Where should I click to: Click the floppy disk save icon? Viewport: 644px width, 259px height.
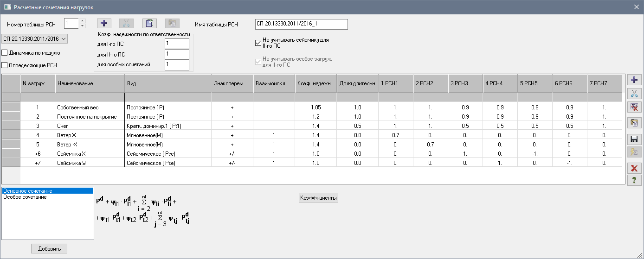634,139
